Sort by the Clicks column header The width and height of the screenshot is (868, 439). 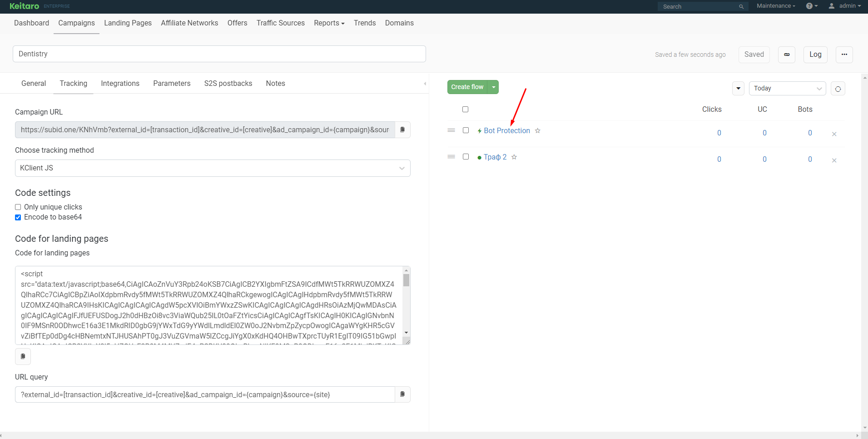tap(712, 110)
